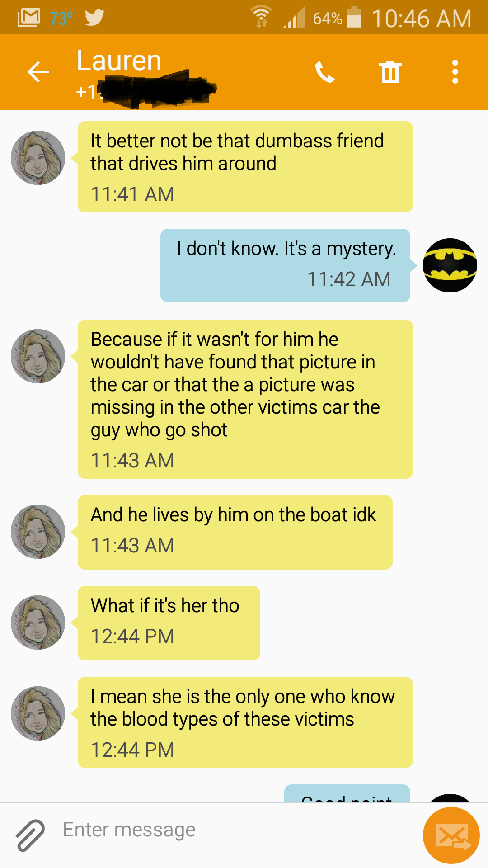
Task: Tap Lauren's avatar next to dumbass friend message
Action: tap(38, 158)
